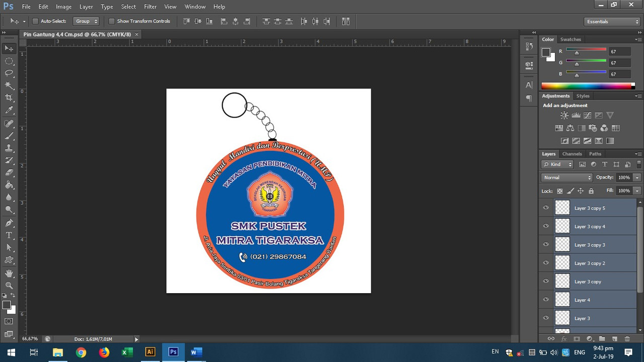644x362 pixels.
Task: Add a Brightness/Contrast adjustment
Action: click(x=565, y=116)
